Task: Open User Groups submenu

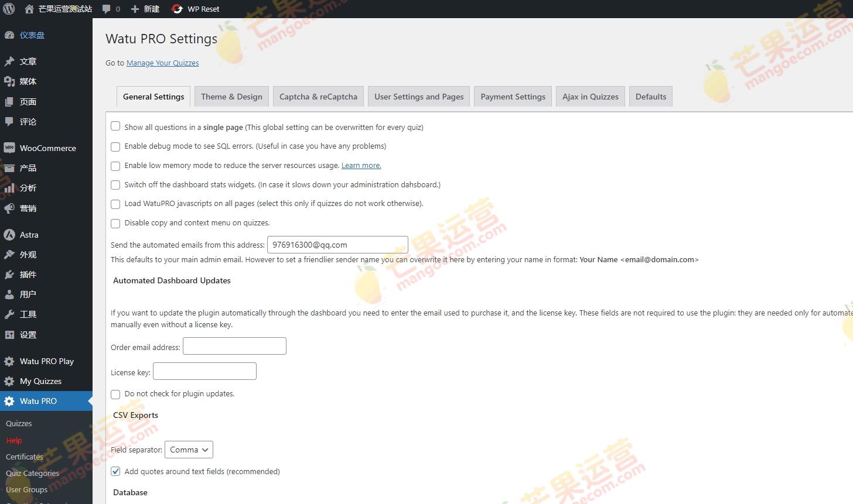Action: 26,489
